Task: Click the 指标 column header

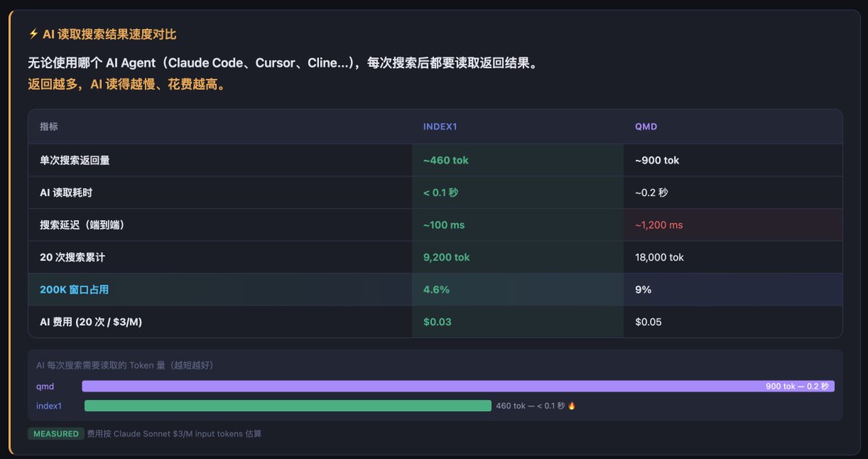Action: [49, 127]
